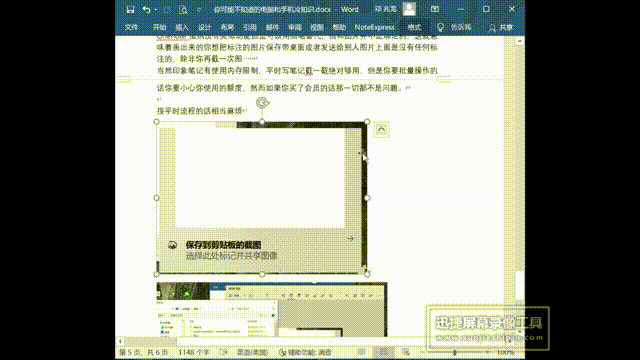Image resolution: width=640 pixels, height=360 pixels.
Task: Click the left-middle resize handle of the picture
Action: [156, 198]
